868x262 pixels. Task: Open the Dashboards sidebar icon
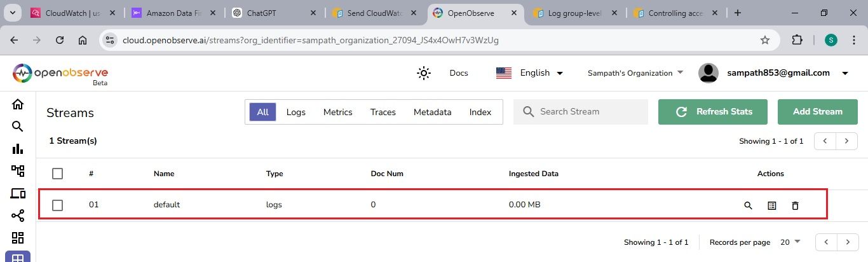[18, 238]
